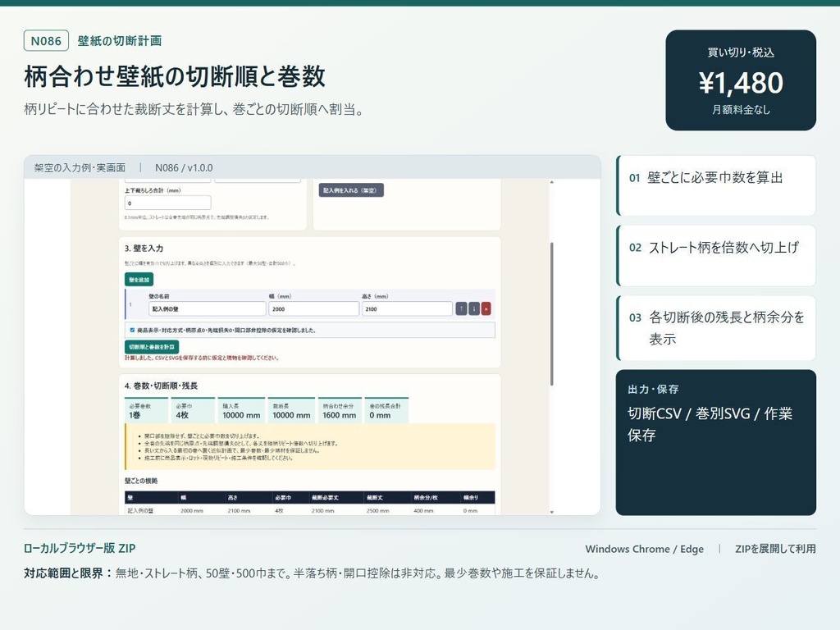
Task: Click the red 計算しました status message
Action: 202,358
